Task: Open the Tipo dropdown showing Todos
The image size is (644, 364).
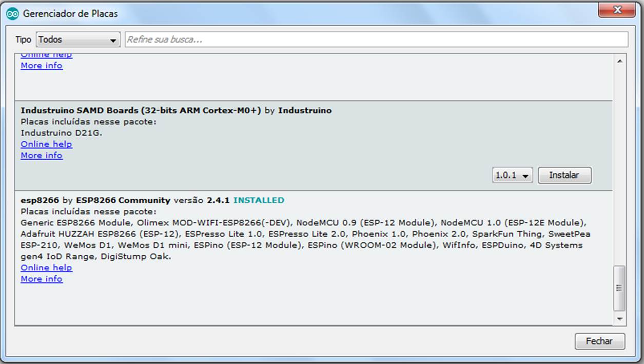Action: click(x=76, y=39)
